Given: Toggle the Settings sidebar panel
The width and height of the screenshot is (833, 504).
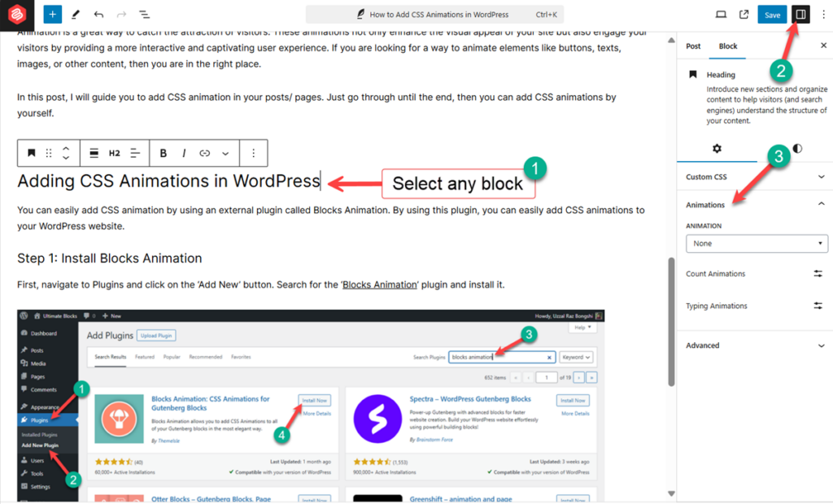Looking at the screenshot, I should tap(800, 15).
